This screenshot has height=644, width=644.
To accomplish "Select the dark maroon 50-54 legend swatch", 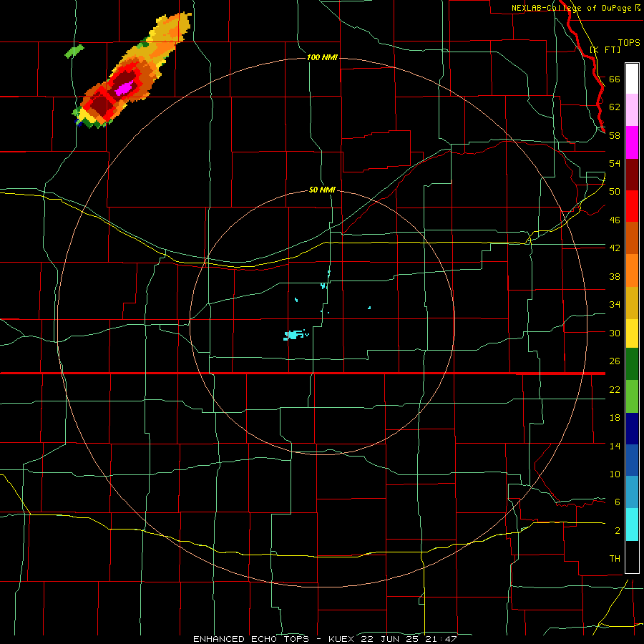I will pos(632,175).
